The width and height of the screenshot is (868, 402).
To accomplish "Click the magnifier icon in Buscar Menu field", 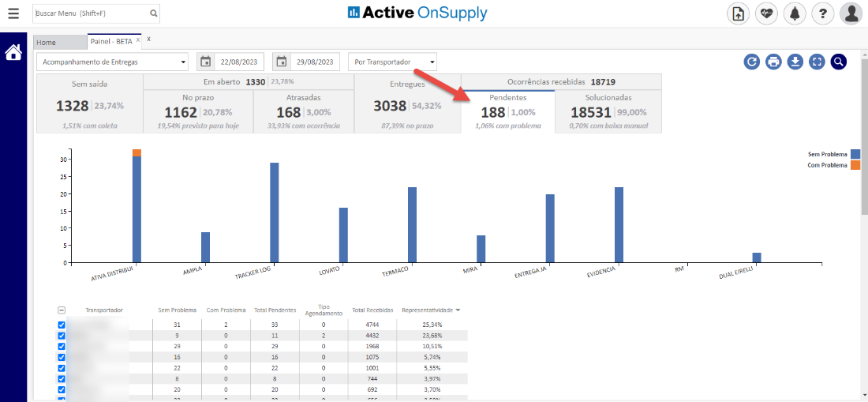I will pyautogui.click(x=153, y=13).
